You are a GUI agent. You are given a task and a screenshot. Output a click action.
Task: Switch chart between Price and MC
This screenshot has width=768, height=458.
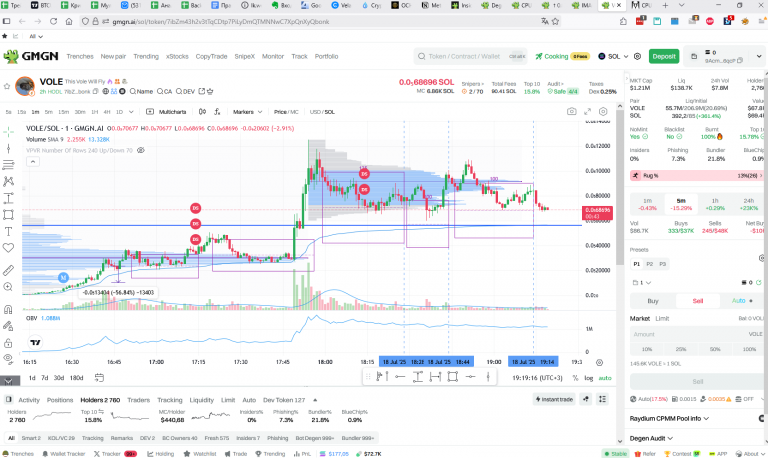[x=286, y=112]
